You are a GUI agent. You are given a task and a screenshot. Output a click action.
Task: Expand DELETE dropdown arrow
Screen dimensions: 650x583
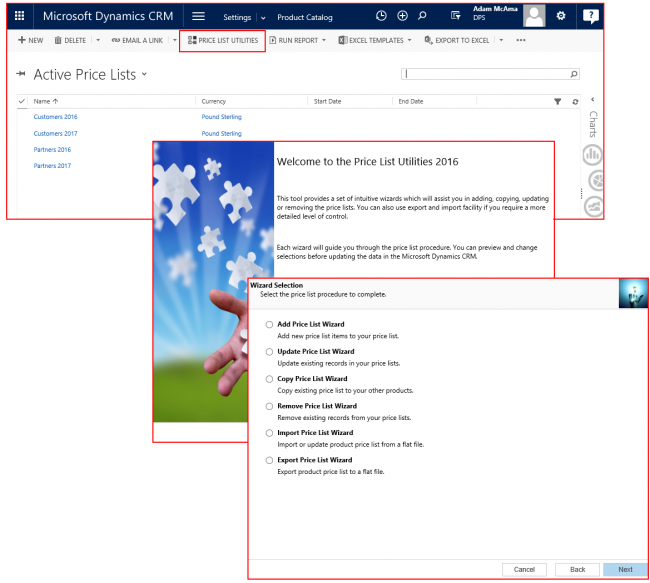[98, 40]
